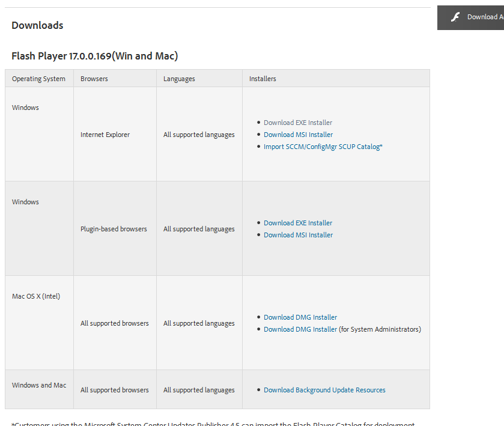Open the first Download DMG Installer link
This screenshot has width=504, height=426.
click(x=300, y=317)
